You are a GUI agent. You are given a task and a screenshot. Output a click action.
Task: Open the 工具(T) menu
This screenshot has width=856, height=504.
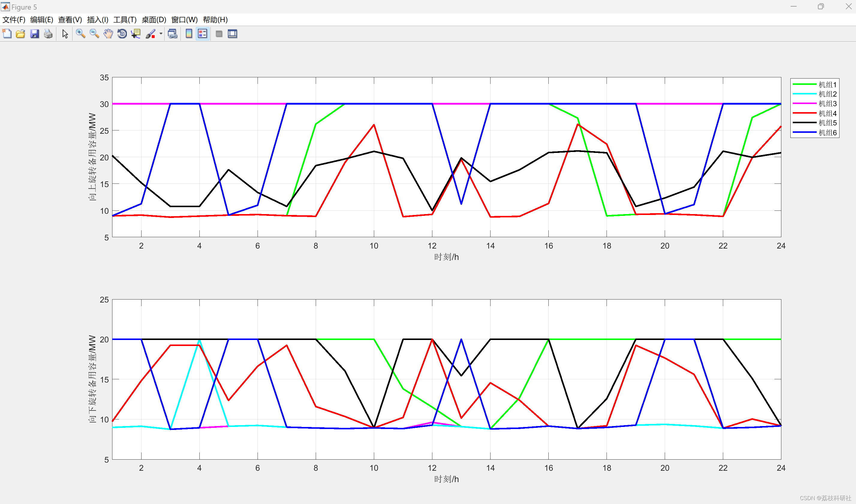[x=125, y=20]
